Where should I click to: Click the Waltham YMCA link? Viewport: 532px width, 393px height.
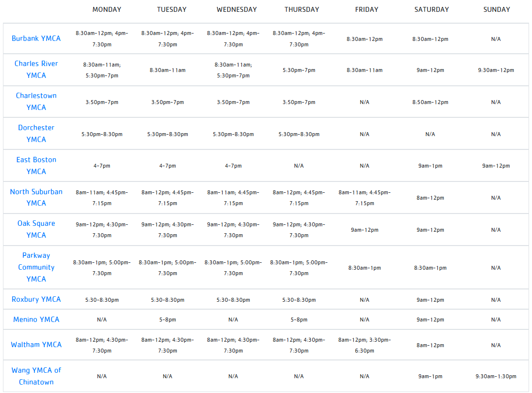pyautogui.click(x=36, y=345)
